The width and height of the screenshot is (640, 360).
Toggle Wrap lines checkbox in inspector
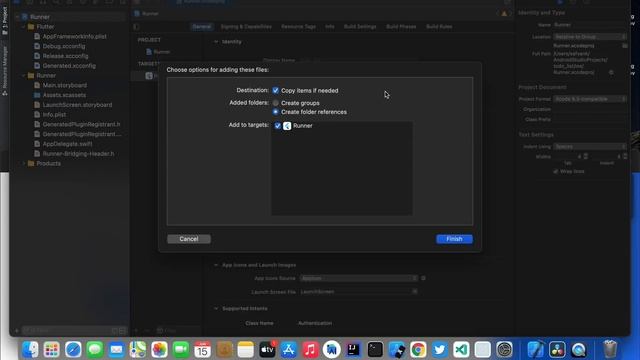(x=556, y=171)
